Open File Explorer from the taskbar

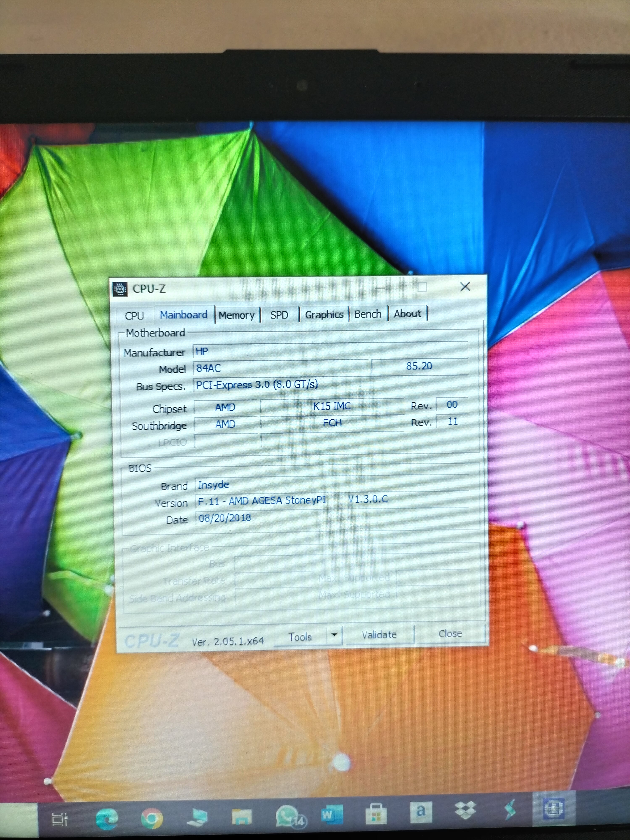[242, 816]
